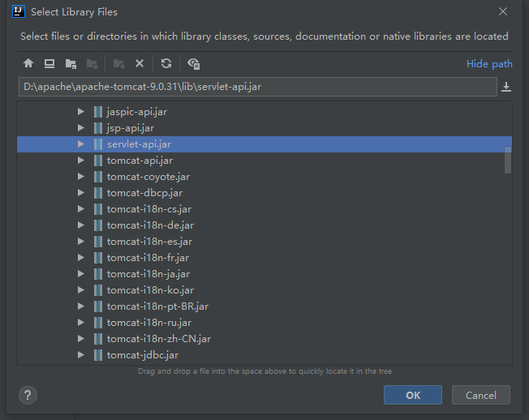Expand jaspic-api.jar tree node

(80, 112)
